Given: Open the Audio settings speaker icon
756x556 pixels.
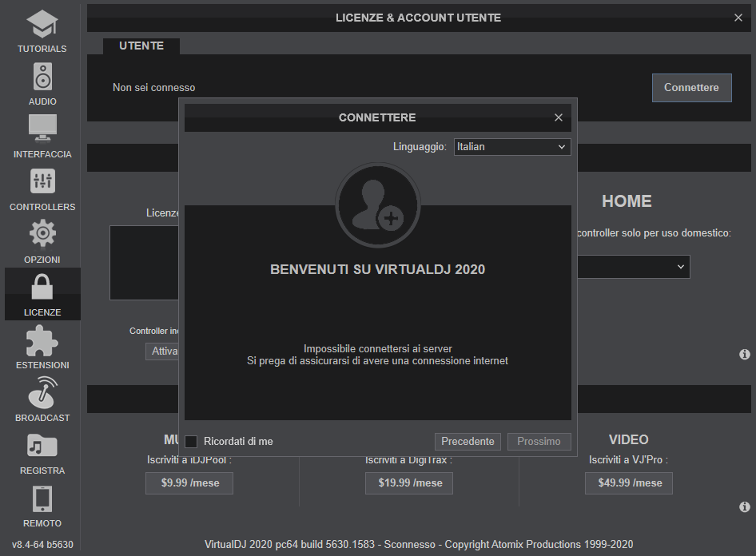Looking at the screenshot, I should 42,77.
